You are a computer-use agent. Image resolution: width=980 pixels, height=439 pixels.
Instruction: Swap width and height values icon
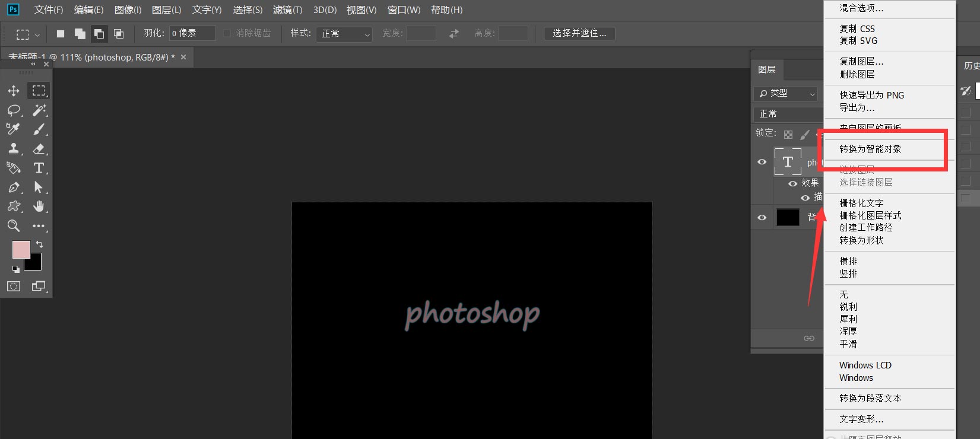coord(454,34)
